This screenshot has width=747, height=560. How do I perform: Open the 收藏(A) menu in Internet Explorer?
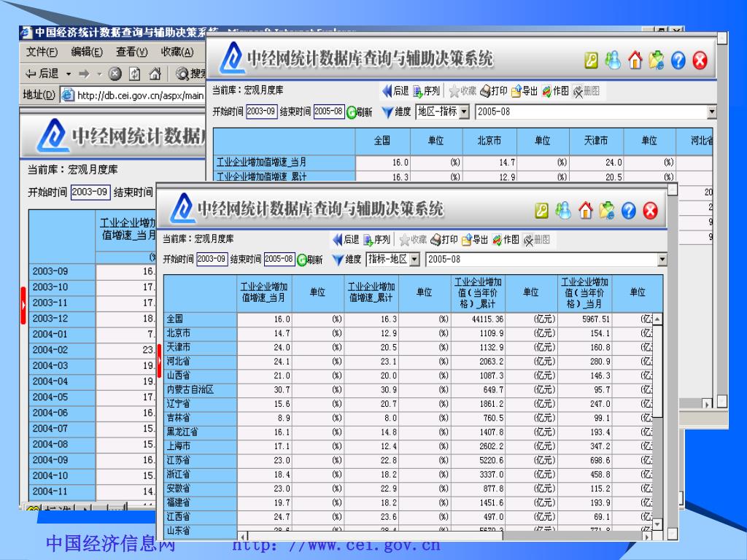coord(177,52)
